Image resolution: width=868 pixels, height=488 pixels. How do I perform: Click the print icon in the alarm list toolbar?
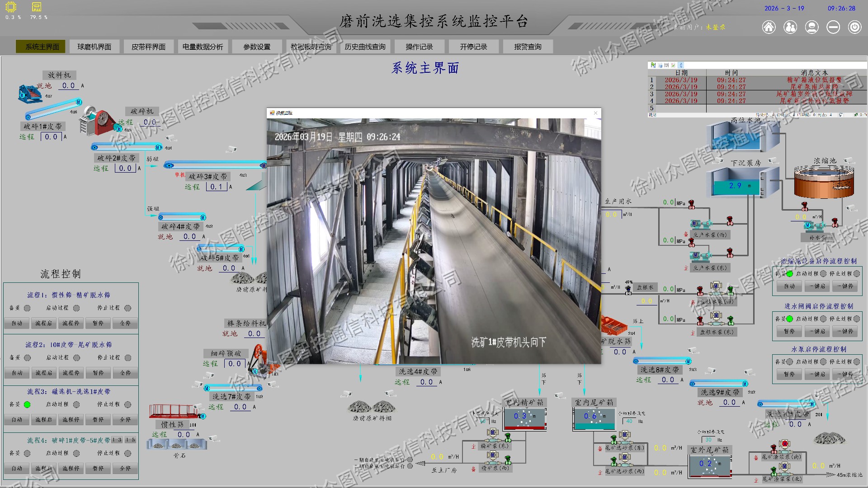pyautogui.click(x=666, y=65)
